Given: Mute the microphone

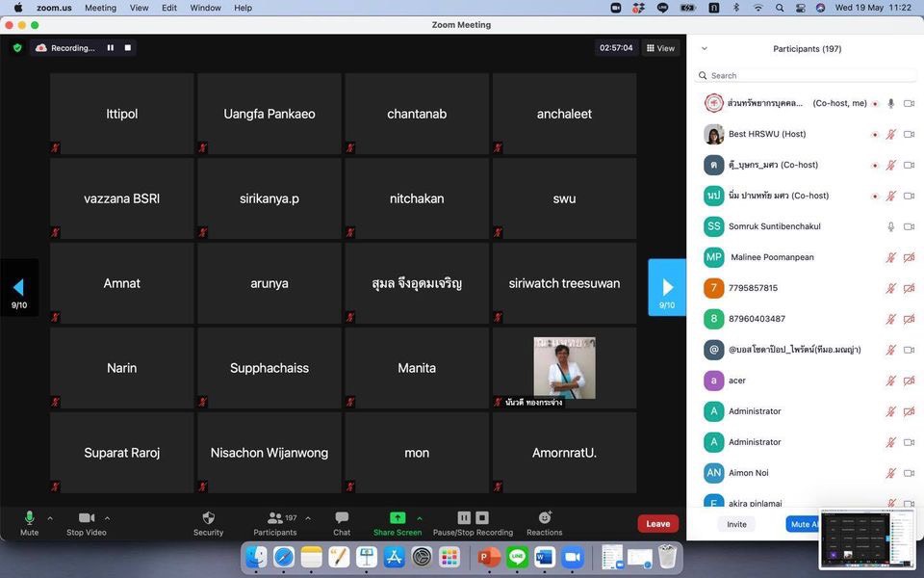Looking at the screenshot, I should [29, 518].
